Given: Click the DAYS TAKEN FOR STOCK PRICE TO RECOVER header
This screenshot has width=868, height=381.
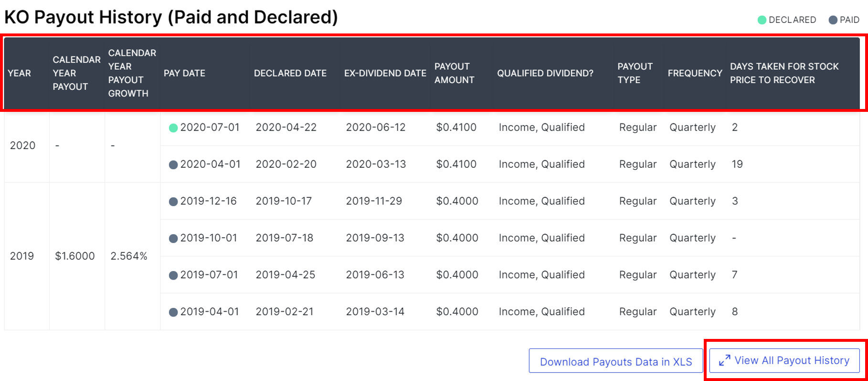Looking at the screenshot, I should tap(784, 73).
